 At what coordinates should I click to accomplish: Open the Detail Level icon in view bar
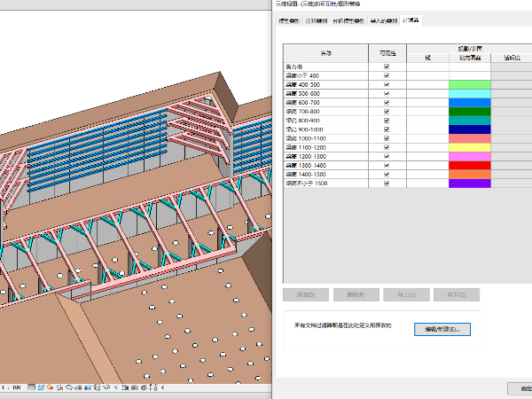[33, 387]
